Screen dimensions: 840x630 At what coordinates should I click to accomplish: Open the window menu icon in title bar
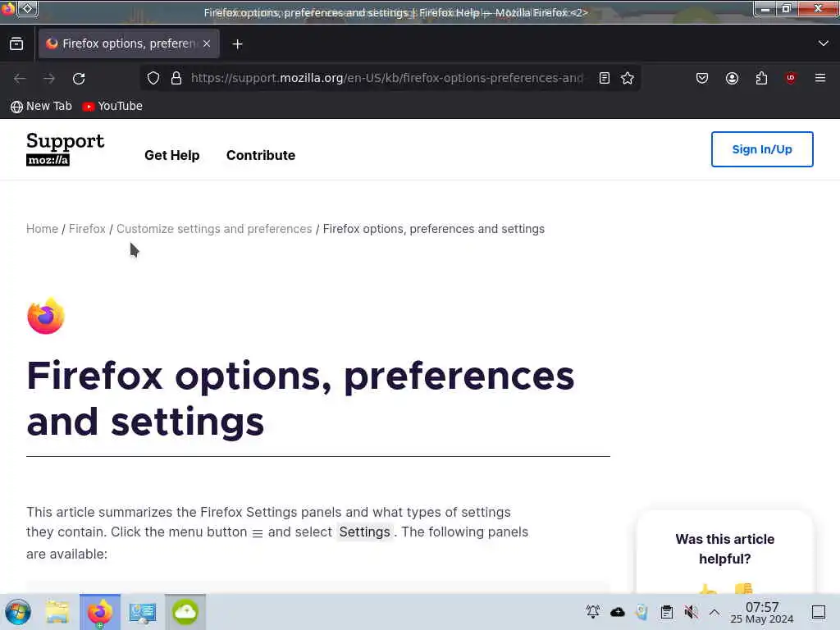tap(8, 8)
